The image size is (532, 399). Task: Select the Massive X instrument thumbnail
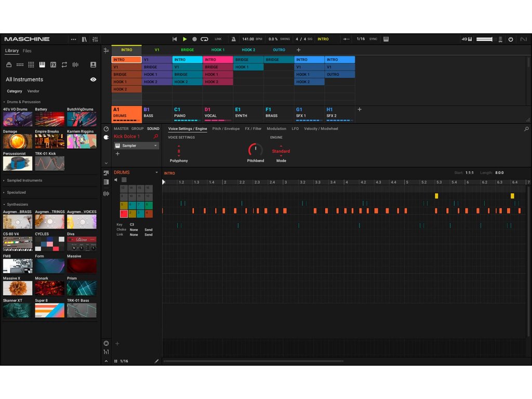pyautogui.click(x=18, y=288)
